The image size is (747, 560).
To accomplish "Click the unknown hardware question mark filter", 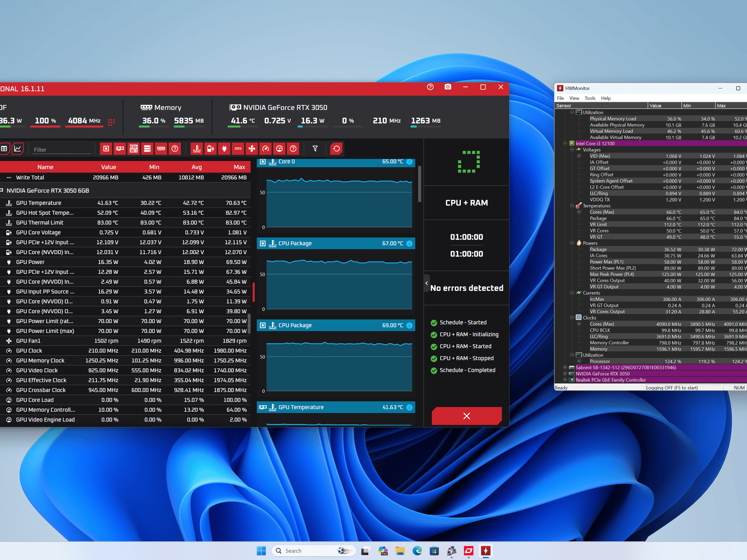I will [x=175, y=149].
